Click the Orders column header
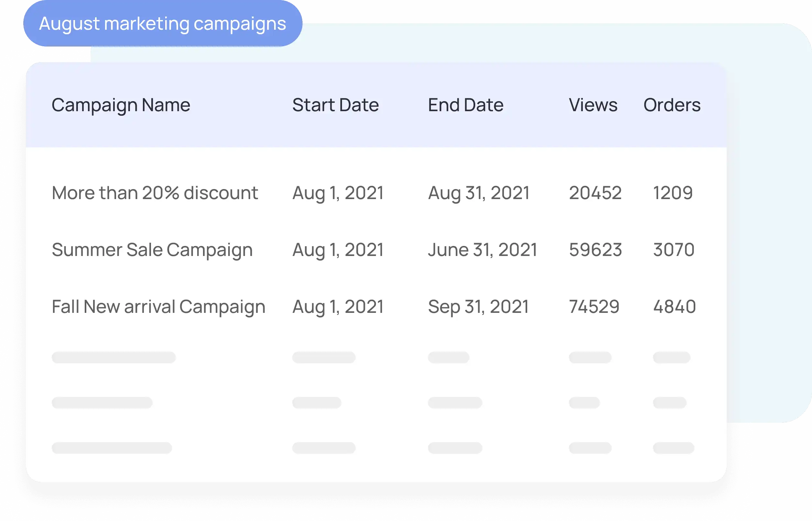 click(672, 105)
